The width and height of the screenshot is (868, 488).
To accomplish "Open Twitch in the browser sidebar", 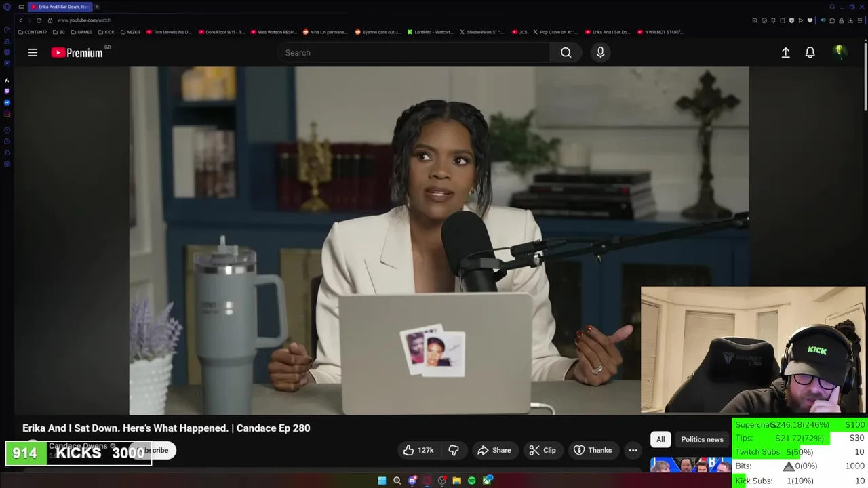I will 7,91.
